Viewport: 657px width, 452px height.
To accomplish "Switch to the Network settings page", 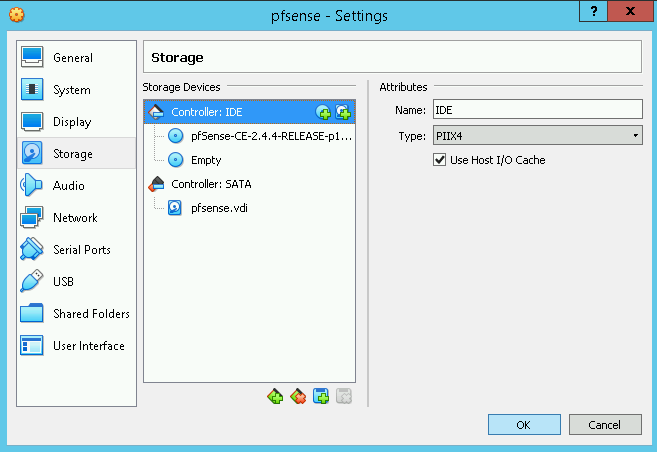I will click(x=75, y=218).
